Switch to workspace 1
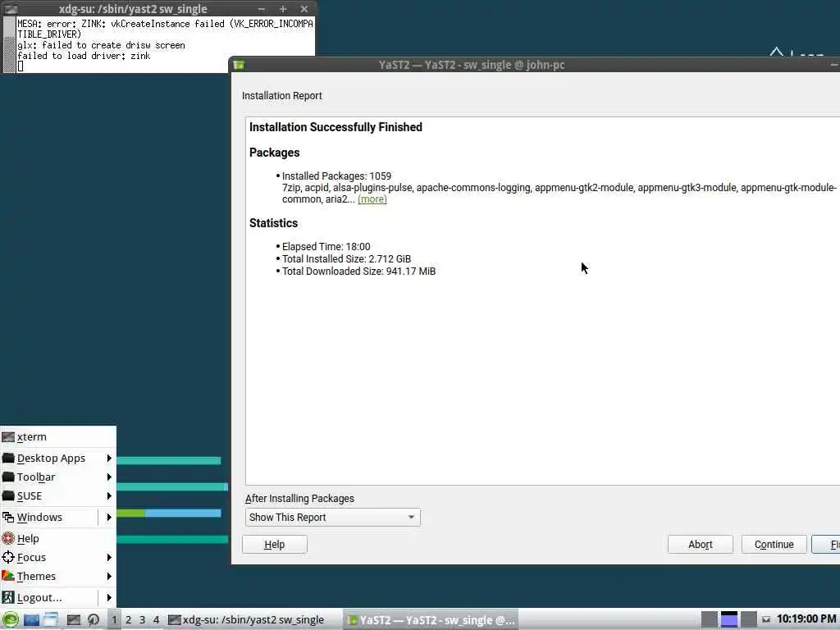840x630 pixels. tap(114, 620)
